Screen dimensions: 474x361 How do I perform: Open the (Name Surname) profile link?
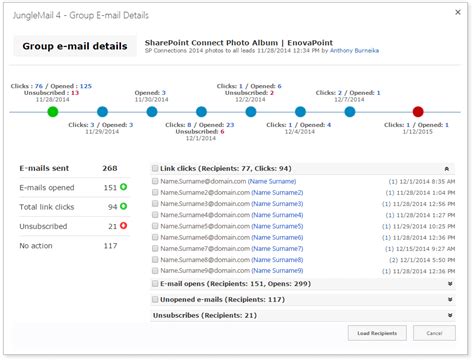(x=272, y=181)
